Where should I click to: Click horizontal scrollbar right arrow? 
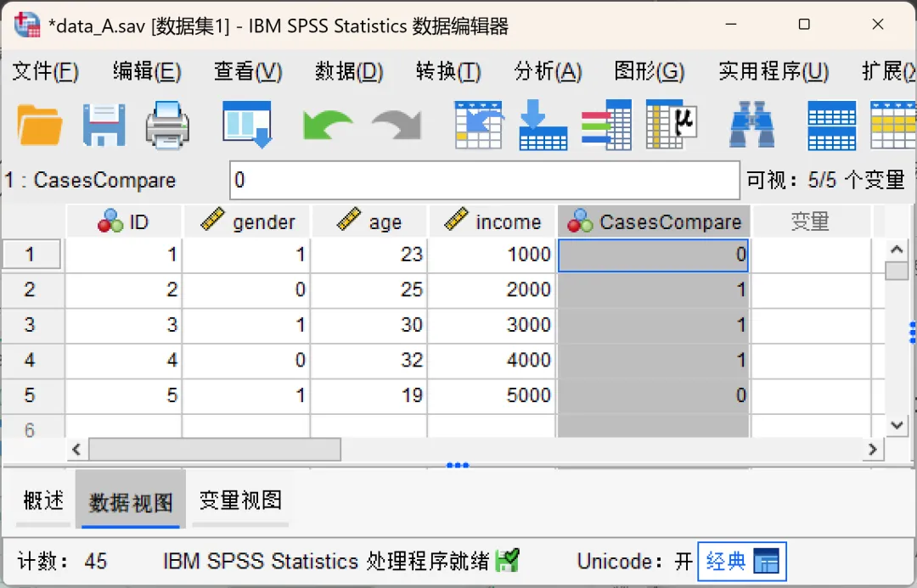pyautogui.click(x=873, y=450)
